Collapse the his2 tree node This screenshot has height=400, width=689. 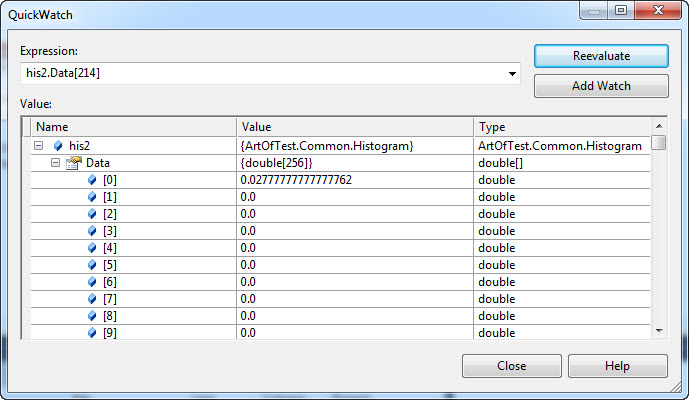(39, 146)
